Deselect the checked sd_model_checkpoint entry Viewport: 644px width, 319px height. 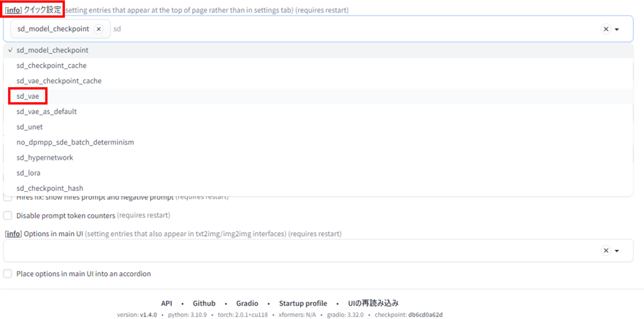tap(52, 50)
